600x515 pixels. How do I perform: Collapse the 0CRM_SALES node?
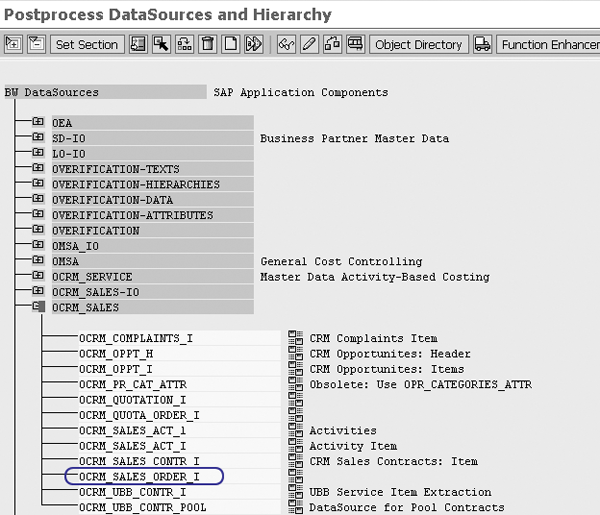click(x=38, y=306)
